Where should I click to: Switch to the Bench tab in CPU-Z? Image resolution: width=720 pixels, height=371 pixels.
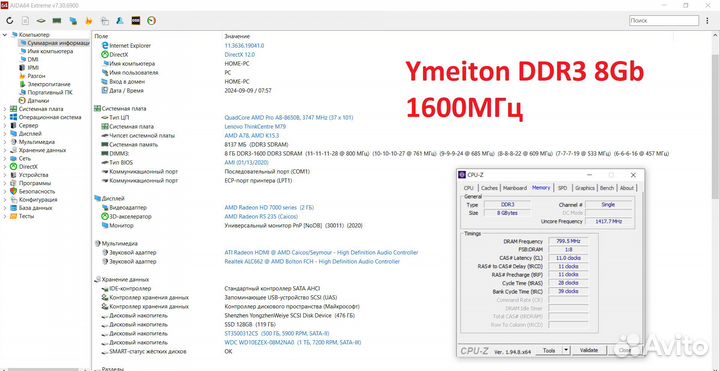tap(607, 188)
